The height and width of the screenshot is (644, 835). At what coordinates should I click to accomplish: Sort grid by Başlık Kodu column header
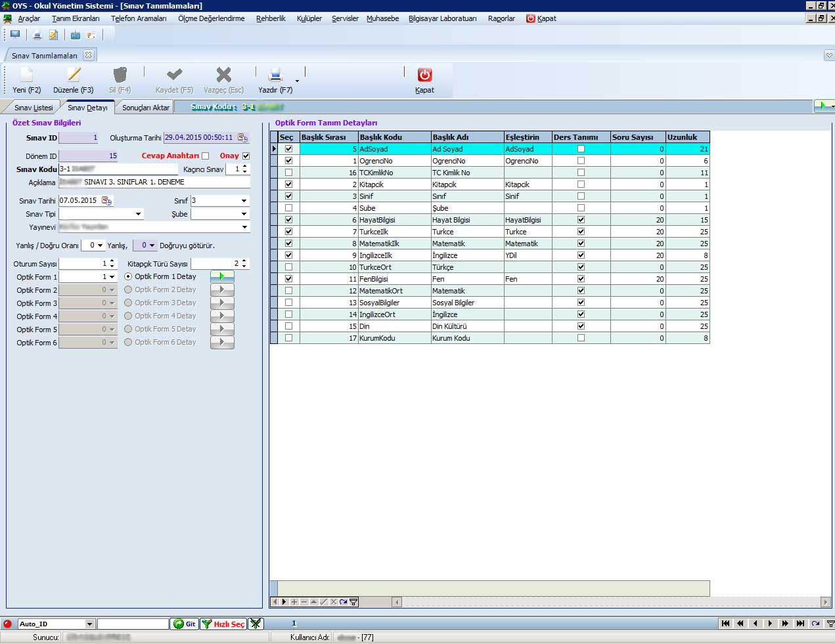tap(394, 137)
